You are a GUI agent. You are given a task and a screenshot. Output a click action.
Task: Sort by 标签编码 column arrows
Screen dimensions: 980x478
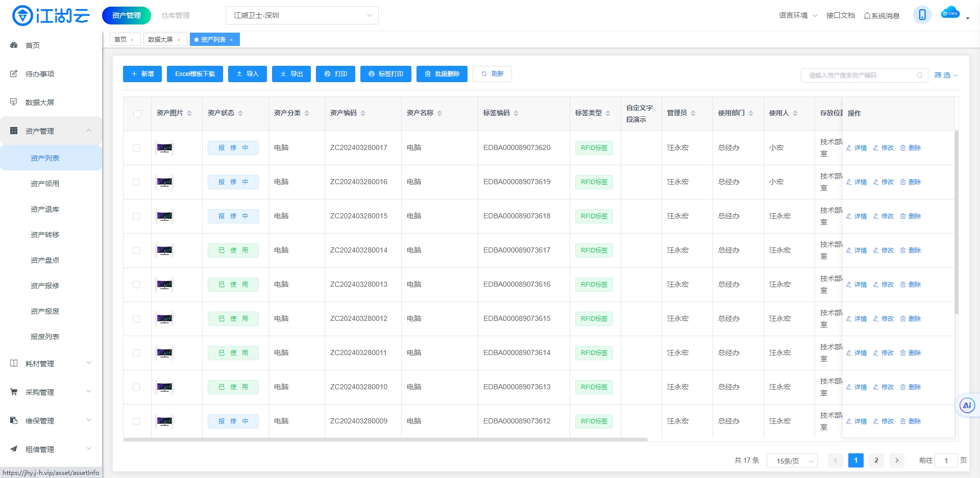516,113
